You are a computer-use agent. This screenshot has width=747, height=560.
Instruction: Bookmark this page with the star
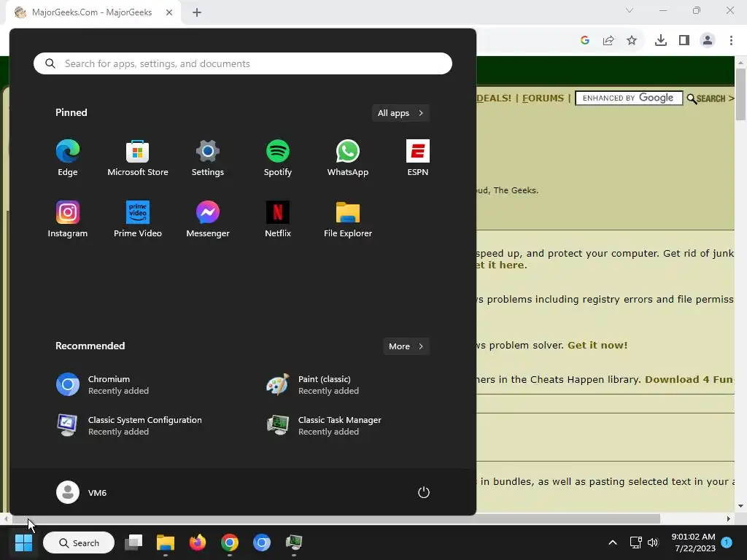[632, 41]
